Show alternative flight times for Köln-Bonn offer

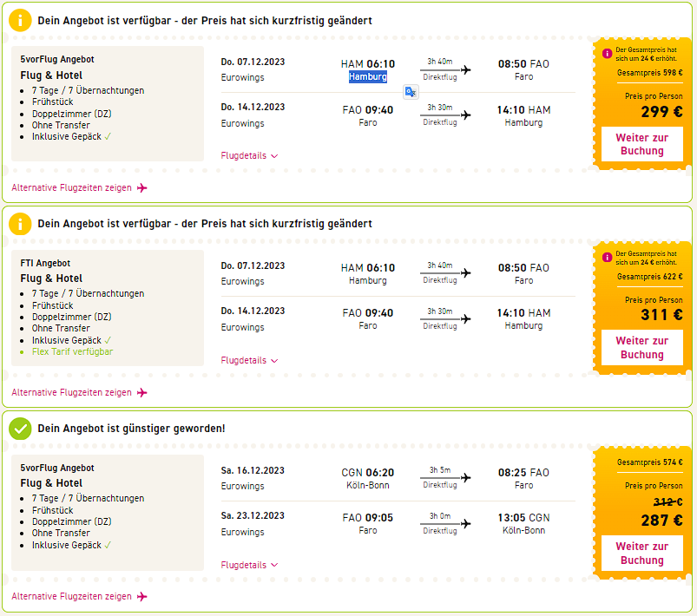(71, 597)
